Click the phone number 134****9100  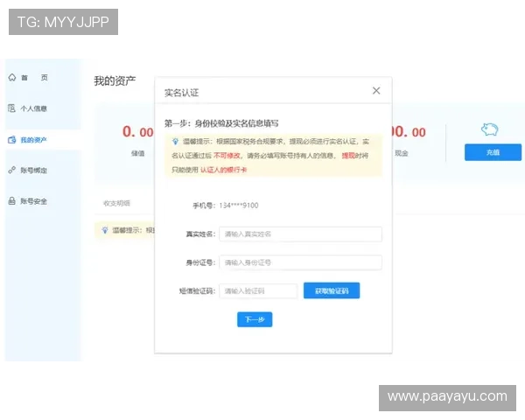pos(239,206)
